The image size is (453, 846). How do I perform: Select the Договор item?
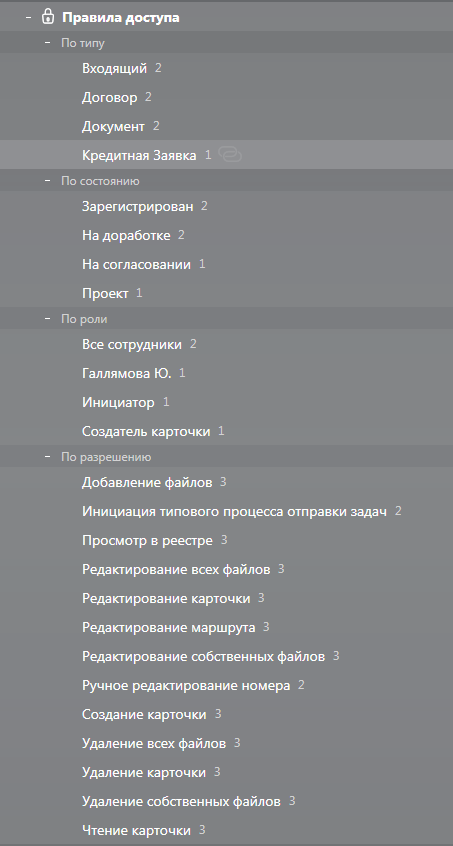[x=226, y=97]
